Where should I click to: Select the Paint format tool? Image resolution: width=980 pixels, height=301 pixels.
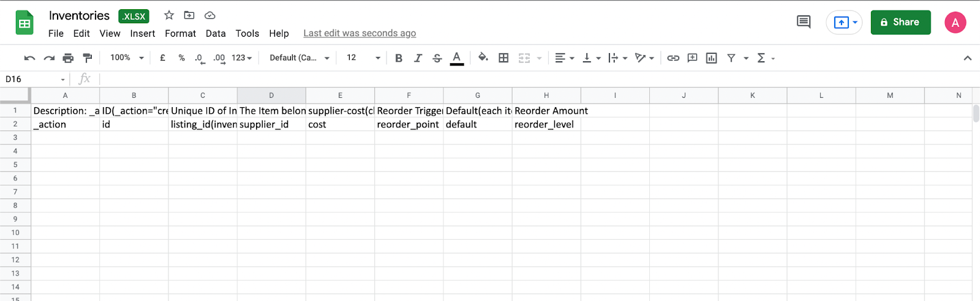88,58
